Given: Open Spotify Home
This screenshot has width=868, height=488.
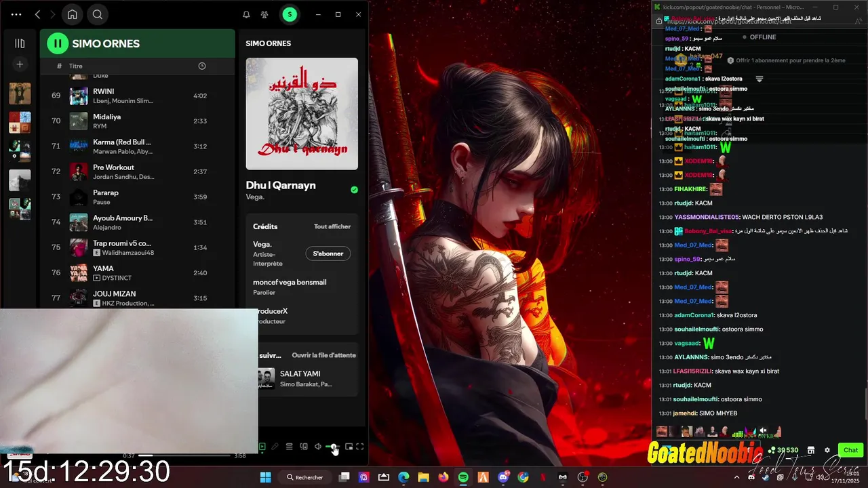Looking at the screenshot, I should pos(73,14).
